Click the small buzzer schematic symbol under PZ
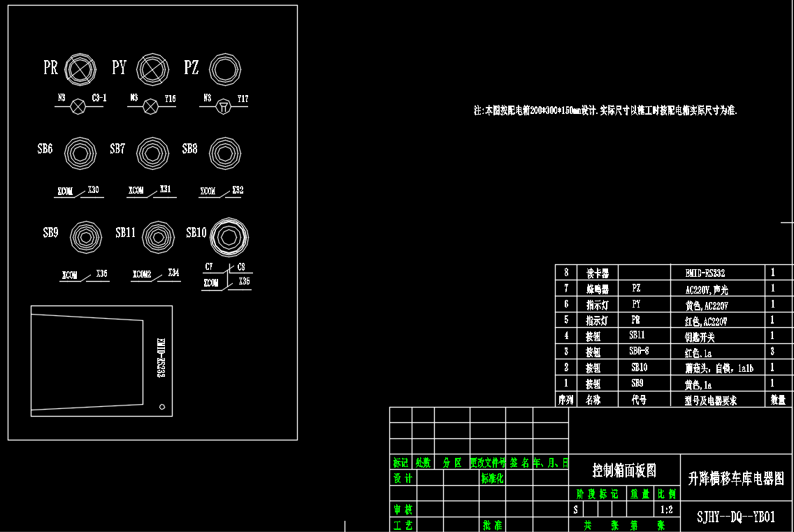The height and width of the screenshot is (532, 794). (223, 106)
